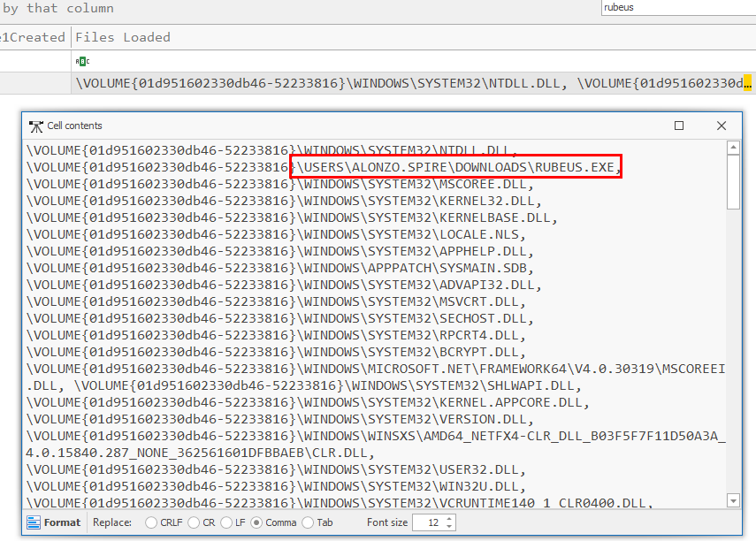Click the scrollbar up arrow in Cell contents
Screen dimensions: 756x541
[x=733, y=148]
